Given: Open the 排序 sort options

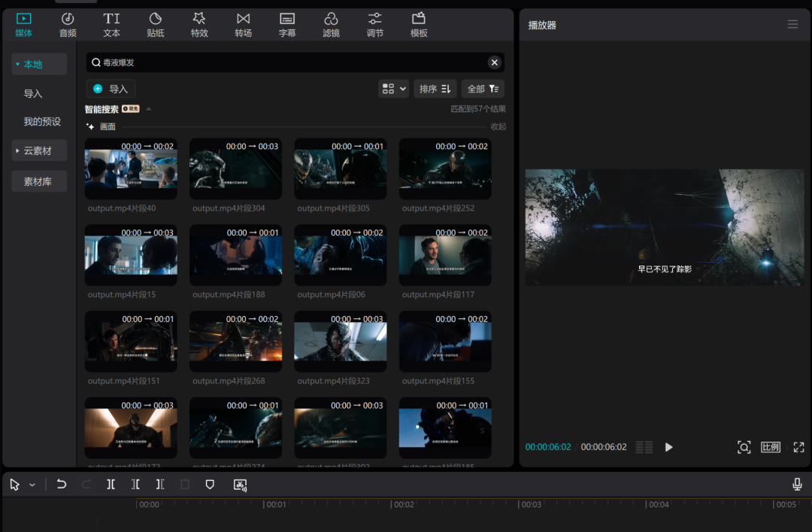Looking at the screenshot, I should tap(435, 88).
